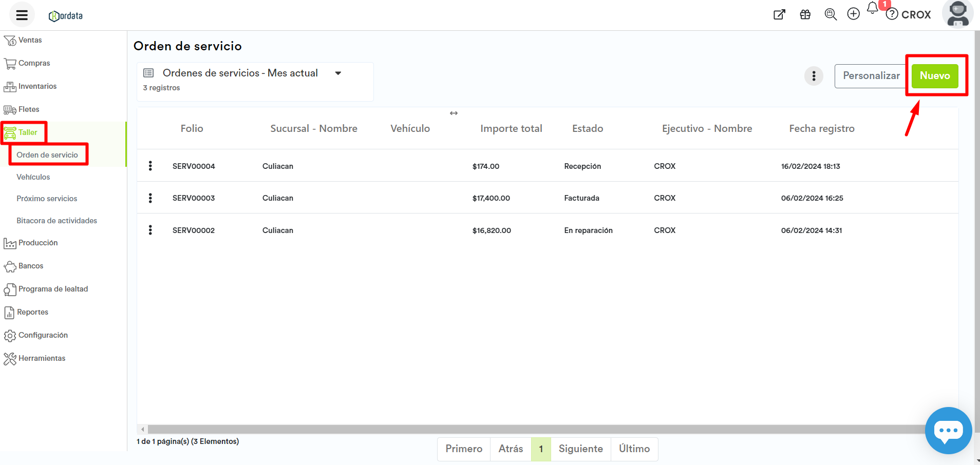The width and height of the screenshot is (980, 465).
Task: Open the external link icon in header
Action: tap(779, 14)
